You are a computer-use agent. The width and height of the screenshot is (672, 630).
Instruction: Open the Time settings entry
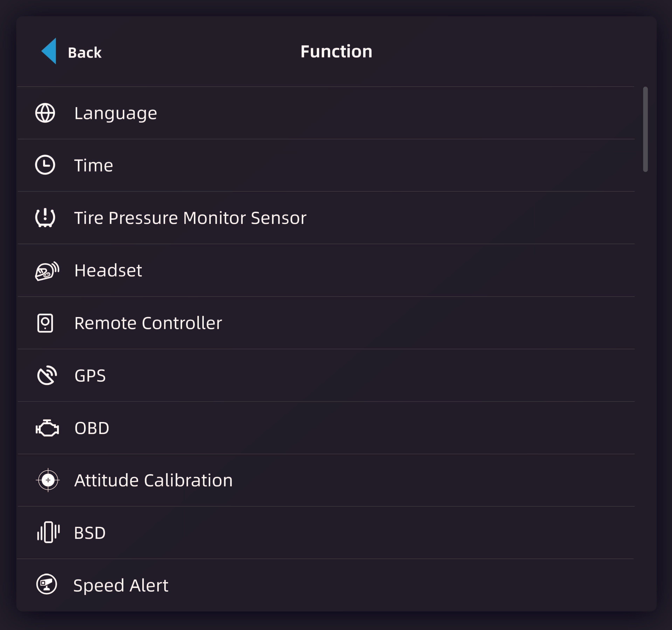point(94,165)
